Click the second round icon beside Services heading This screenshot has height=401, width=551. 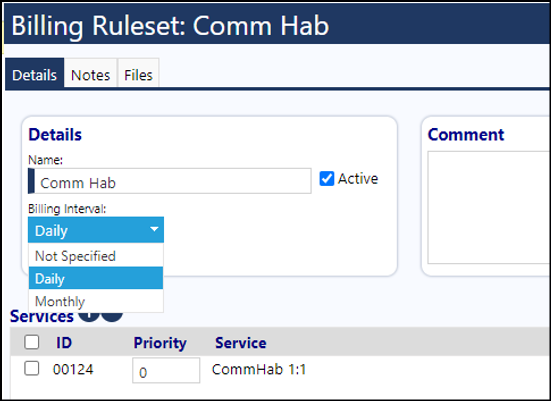point(112,316)
